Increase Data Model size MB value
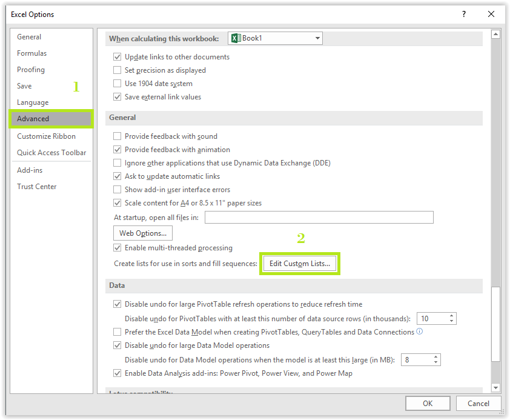The image size is (510, 420). click(x=436, y=357)
